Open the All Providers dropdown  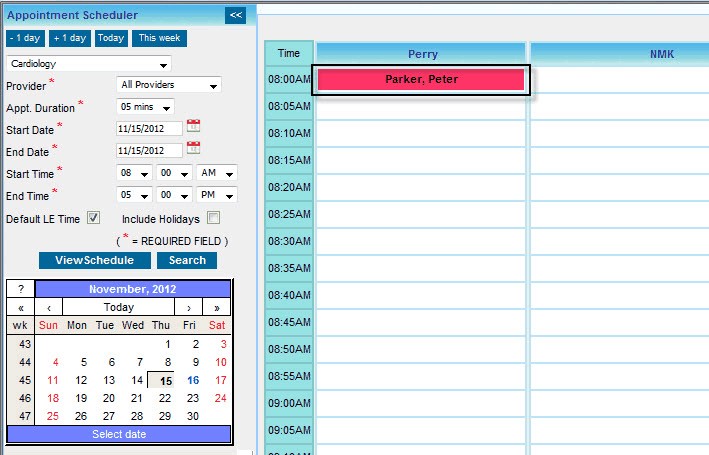pyautogui.click(x=168, y=85)
